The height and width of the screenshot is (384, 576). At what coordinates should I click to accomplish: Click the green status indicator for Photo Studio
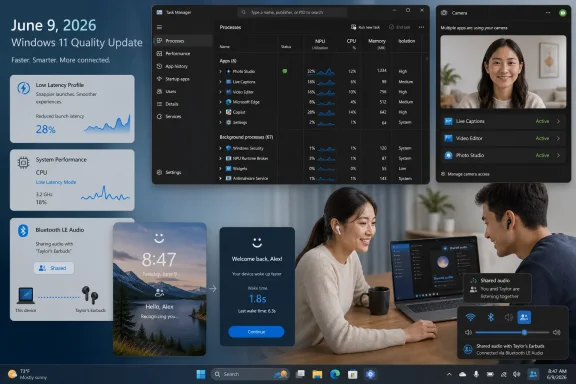(x=285, y=71)
